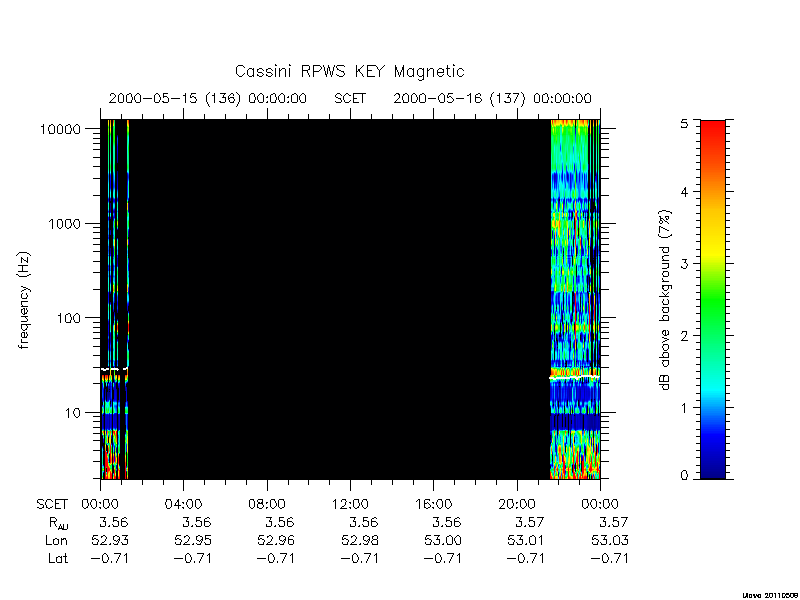Click the "SCET" row label beside the time ticks

[52, 504]
